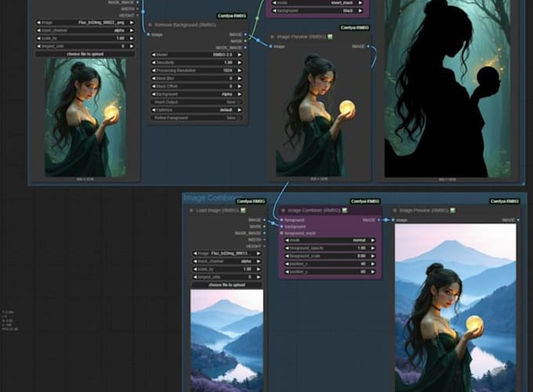Click the Remove Background MASK output socket
The height and width of the screenshot is (392, 533).
coord(245,41)
